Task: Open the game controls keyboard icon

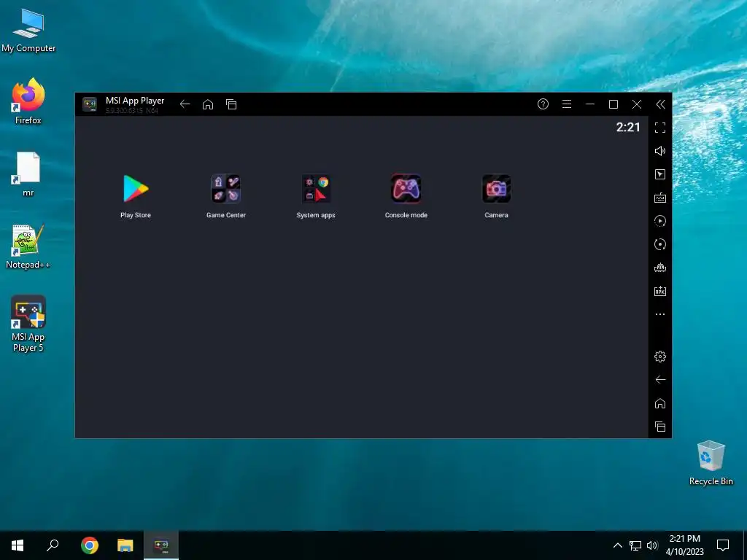Action: [x=659, y=198]
